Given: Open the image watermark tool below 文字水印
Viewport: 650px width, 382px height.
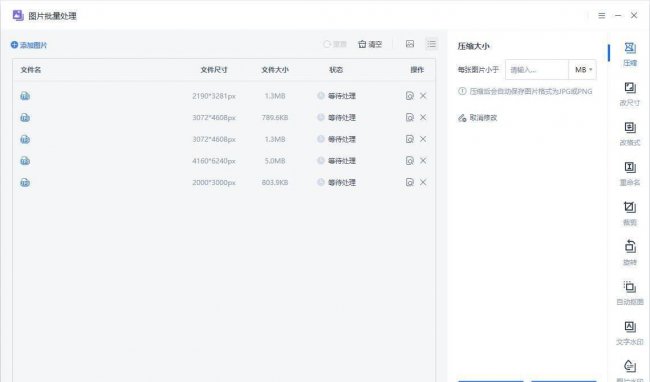Looking at the screenshot, I should pos(630,370).
